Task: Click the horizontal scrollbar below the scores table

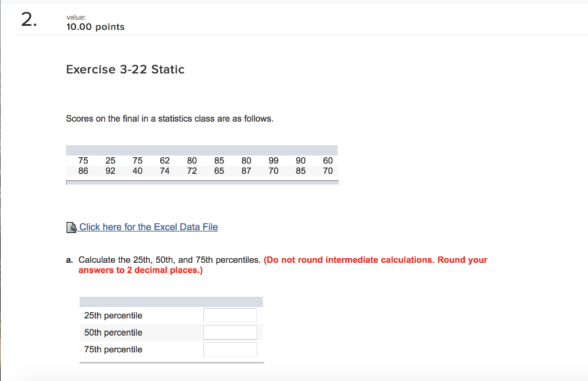Action: coord(202,182)
